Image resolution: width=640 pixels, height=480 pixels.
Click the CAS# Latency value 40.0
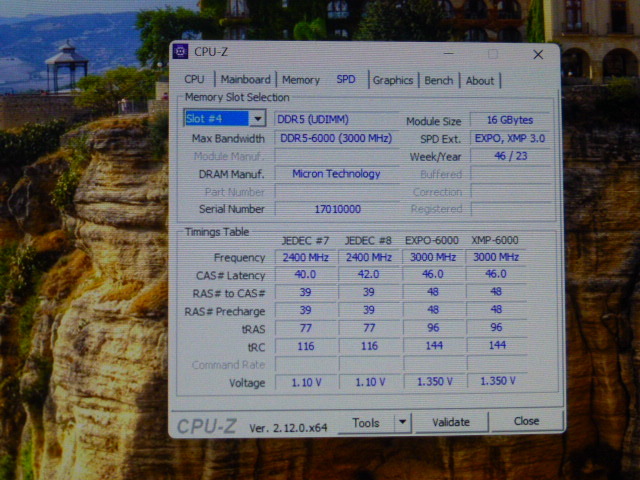click(x=306, y=274)
